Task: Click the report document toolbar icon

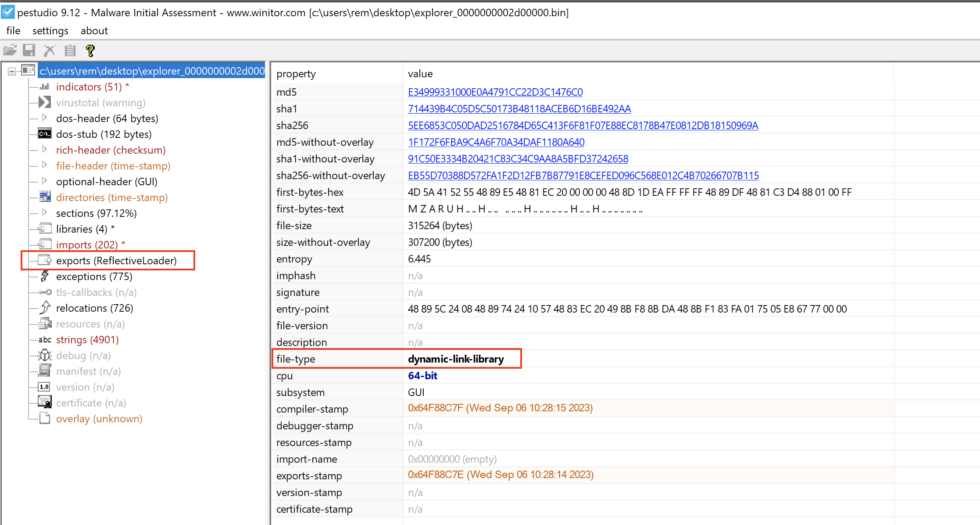Action: pyautogui.click(x=70, y=50)
